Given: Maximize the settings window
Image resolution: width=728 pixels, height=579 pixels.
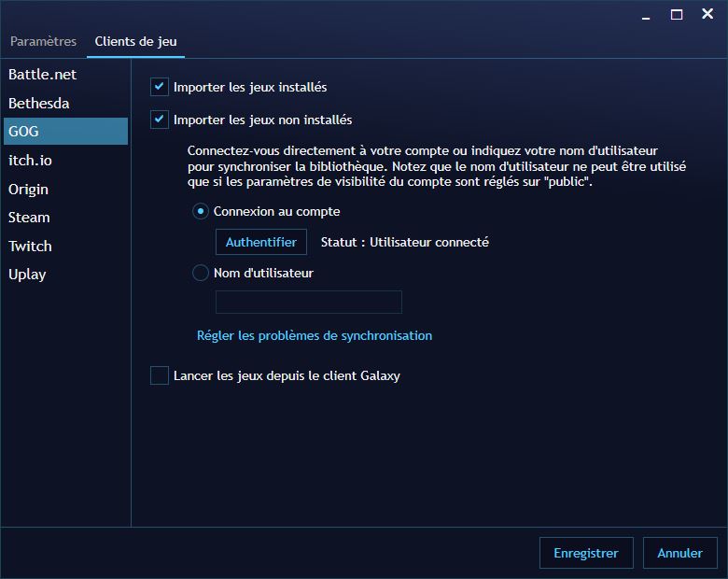Looking at the screenshot, I should point(677,15).
